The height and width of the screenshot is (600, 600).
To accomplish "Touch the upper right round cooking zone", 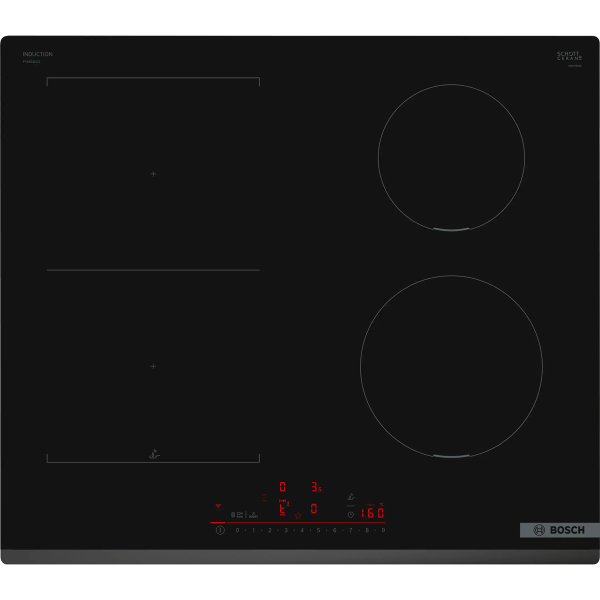I will [451, 157].
